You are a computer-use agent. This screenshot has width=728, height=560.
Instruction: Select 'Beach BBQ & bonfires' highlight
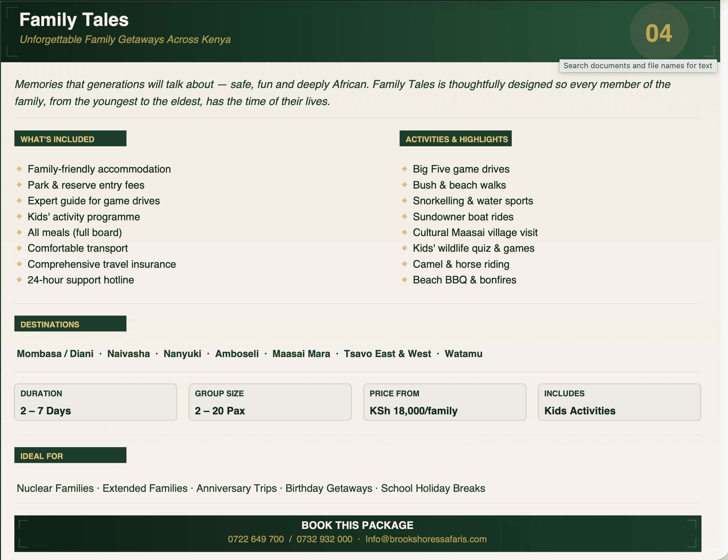(x=465, y=280)
